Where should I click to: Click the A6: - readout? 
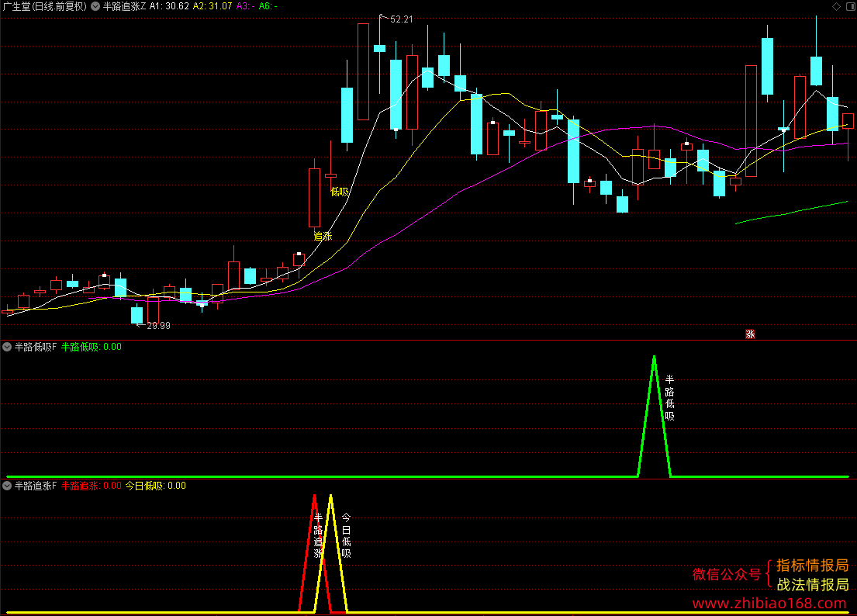[x=268, y=6]
